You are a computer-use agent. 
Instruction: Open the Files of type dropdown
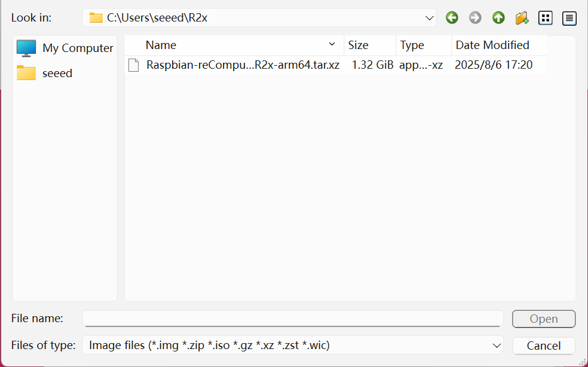tap(497, 345)
